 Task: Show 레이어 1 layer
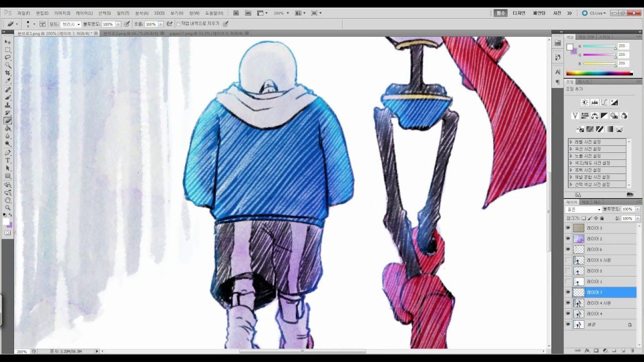click(568, 282)
